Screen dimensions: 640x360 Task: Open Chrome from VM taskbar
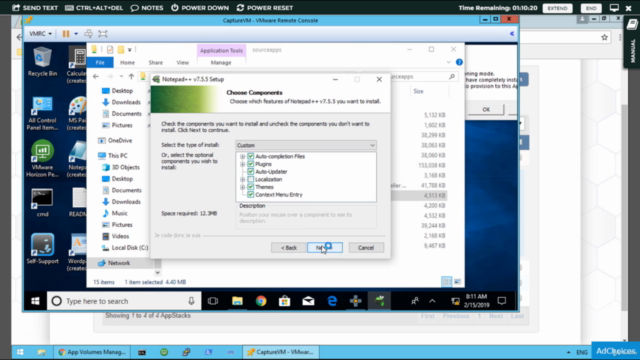pyautogui.click(x=261, y=301)
